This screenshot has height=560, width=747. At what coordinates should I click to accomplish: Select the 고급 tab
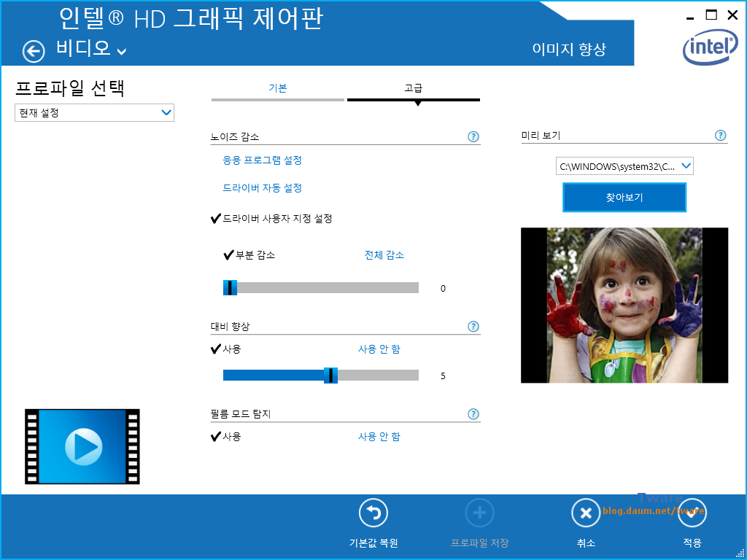pyautogui.click(x=414, y=88)
